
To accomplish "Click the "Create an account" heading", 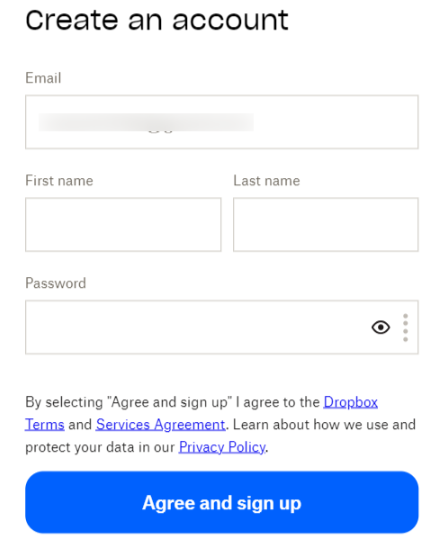I will click(x=157, y=20).
